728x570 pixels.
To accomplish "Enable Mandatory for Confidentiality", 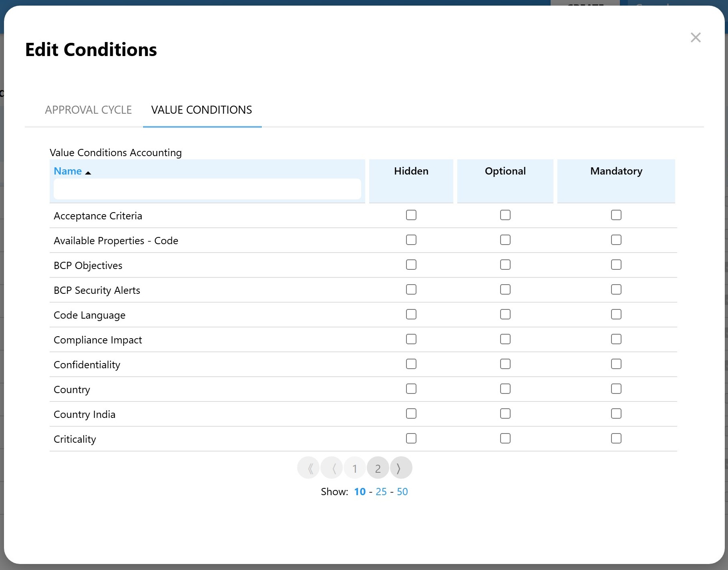I will (x=616, y=364).
